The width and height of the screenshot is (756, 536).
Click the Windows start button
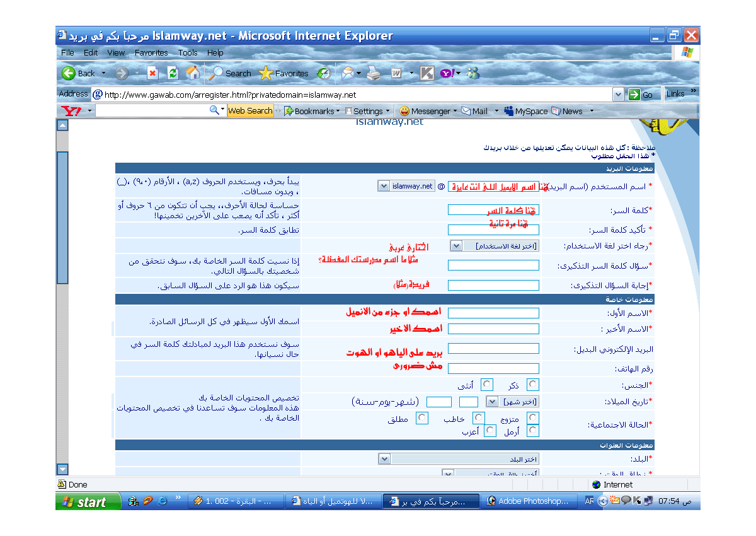tap(88, 502)
